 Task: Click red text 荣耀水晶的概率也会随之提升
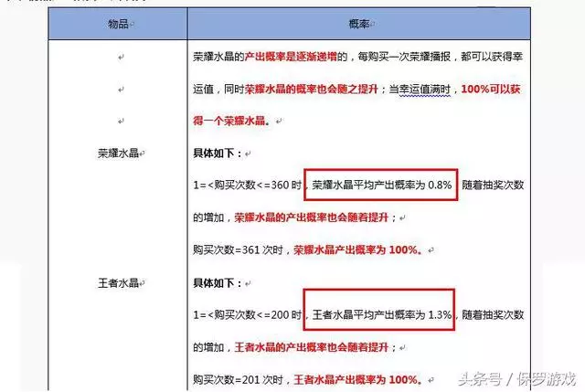click(x=311, y=90)
